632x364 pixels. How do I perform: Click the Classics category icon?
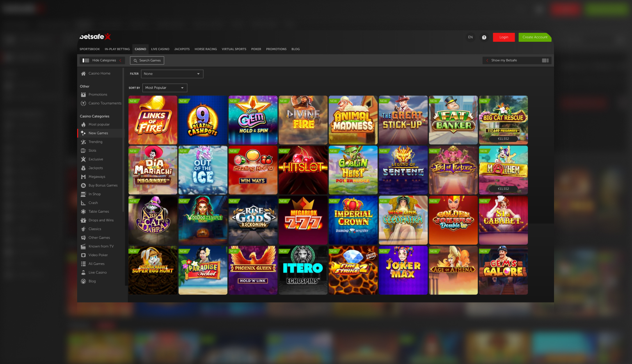[83, 229]
